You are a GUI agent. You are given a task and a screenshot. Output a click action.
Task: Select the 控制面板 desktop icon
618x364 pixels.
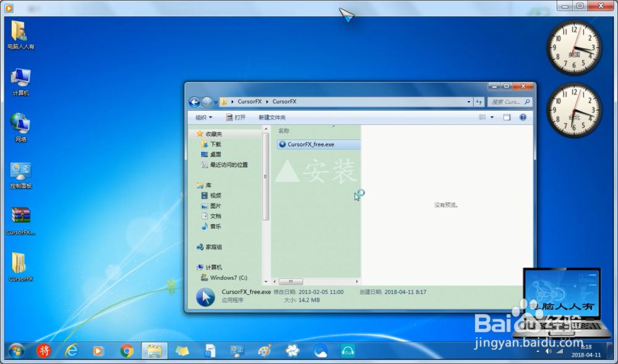point(20,176)
